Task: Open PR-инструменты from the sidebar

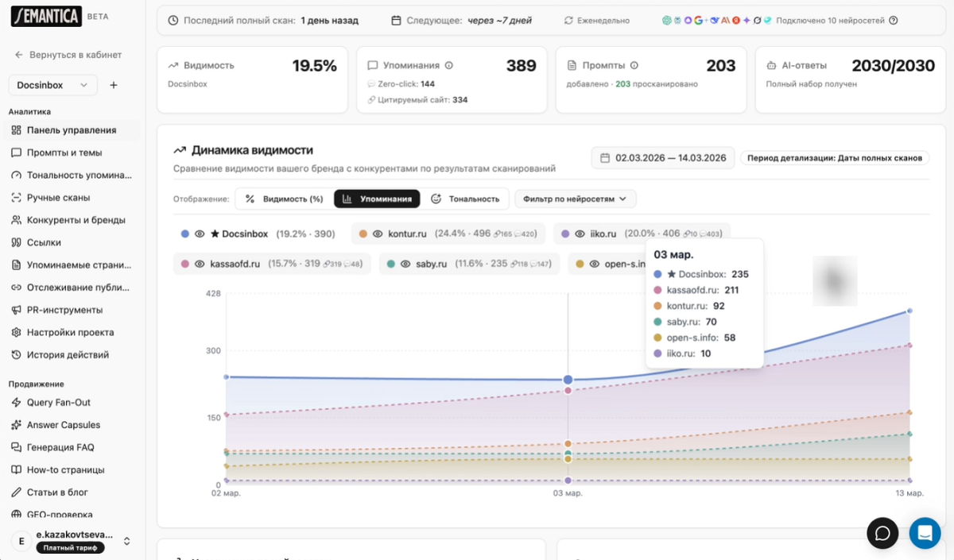Action: point(64,310)
